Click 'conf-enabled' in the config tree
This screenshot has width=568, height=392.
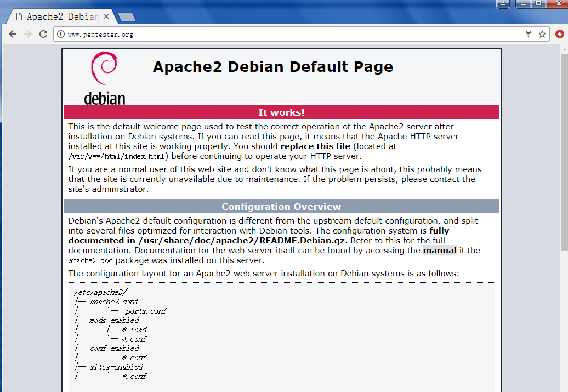(x=114, y=348)
